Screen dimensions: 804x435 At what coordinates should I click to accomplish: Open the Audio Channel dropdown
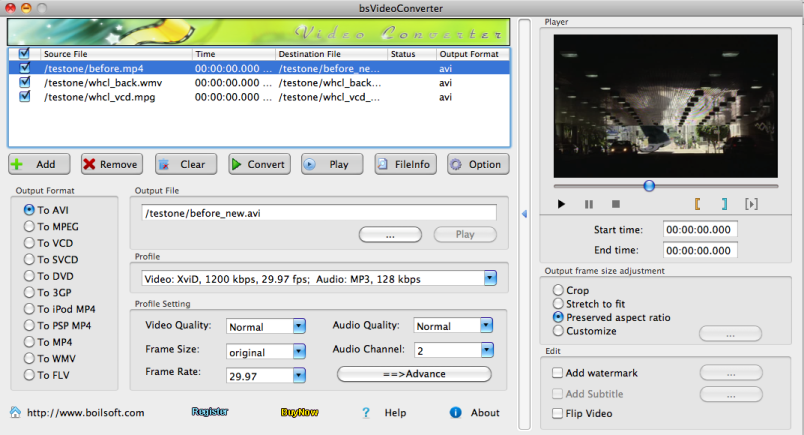click(485, 350)
